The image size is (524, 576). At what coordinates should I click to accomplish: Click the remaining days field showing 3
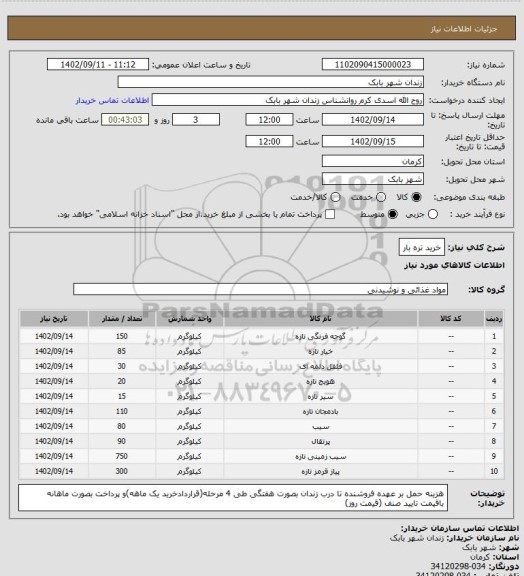[196, 120]
